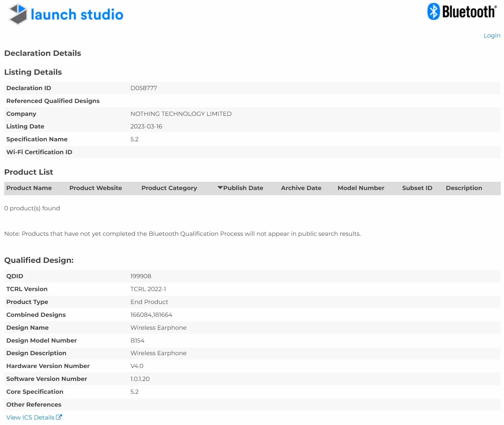Select Specification Name value 5.2
The width and height of the screenshot is (504, 425).
coord(134,139)
